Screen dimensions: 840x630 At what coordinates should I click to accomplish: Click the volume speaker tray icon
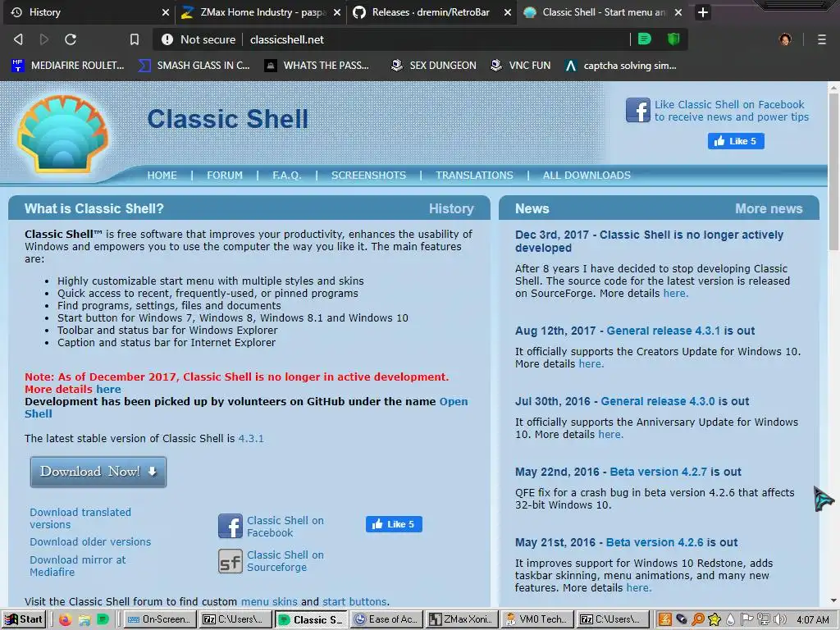(x=779, y=619)
